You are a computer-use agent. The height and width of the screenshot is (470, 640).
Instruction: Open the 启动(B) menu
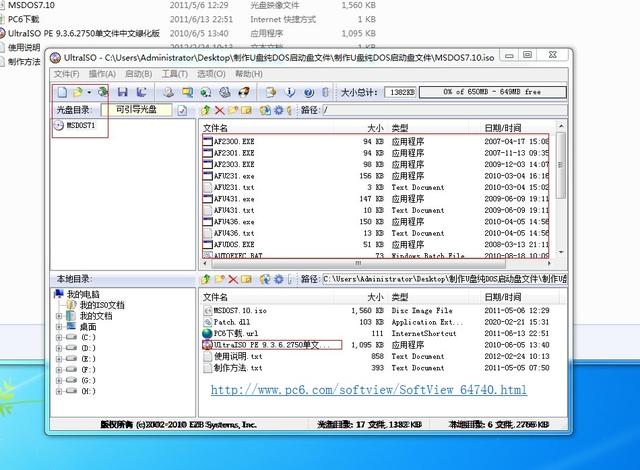(139, 74)
